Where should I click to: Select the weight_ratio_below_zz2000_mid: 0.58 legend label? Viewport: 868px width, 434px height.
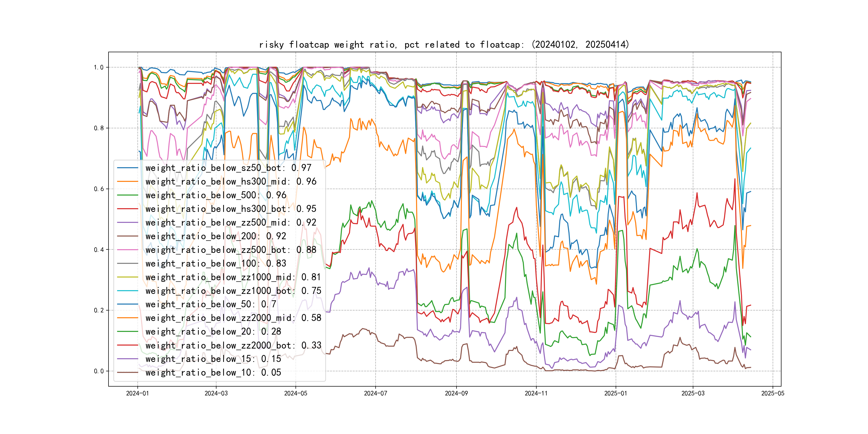(x=233, y=318)
